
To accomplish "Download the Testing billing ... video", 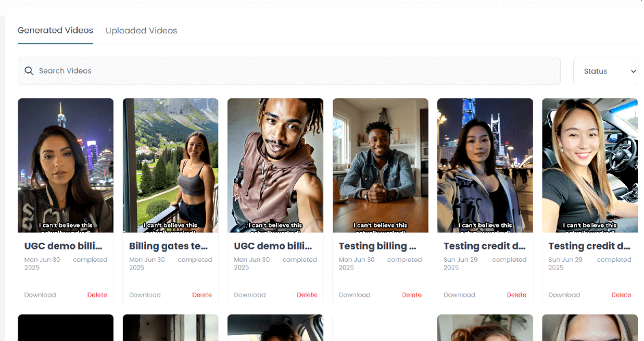I will click(x=354, y=295).
